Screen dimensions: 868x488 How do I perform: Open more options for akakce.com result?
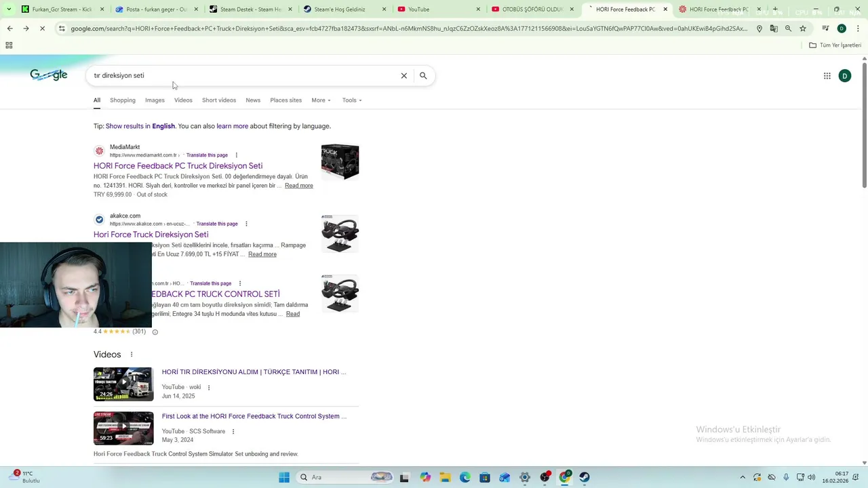click(246, 224)
